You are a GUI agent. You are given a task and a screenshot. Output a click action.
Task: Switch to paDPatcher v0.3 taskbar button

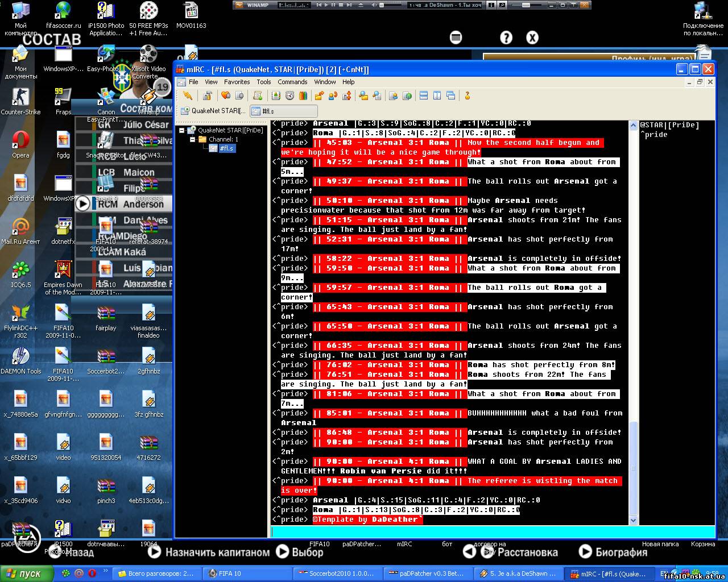point(429,573)
